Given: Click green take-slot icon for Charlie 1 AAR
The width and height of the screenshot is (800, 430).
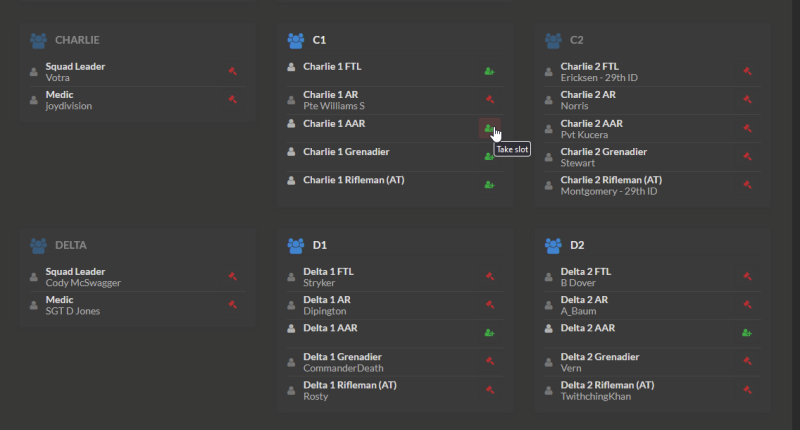Looking at the screenshot, I should tap(489, 128).
